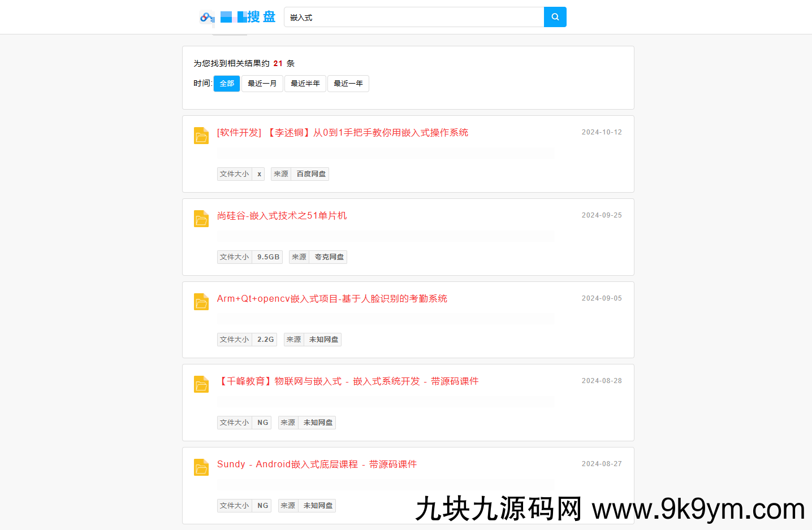Viewport: 812px width, 530px height.
Task: Click folder icon beside 李述铜 embedded OS result
Action: click(x=201, y=136)
